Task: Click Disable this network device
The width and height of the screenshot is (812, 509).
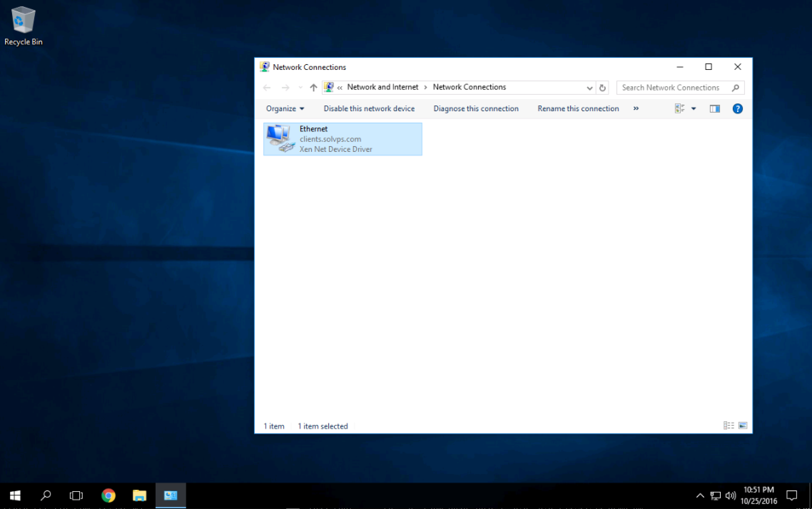Action: 369,108
